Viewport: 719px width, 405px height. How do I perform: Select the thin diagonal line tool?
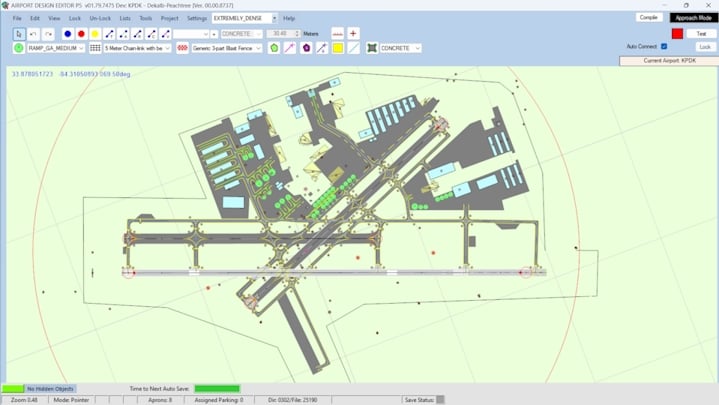(354, 48)
